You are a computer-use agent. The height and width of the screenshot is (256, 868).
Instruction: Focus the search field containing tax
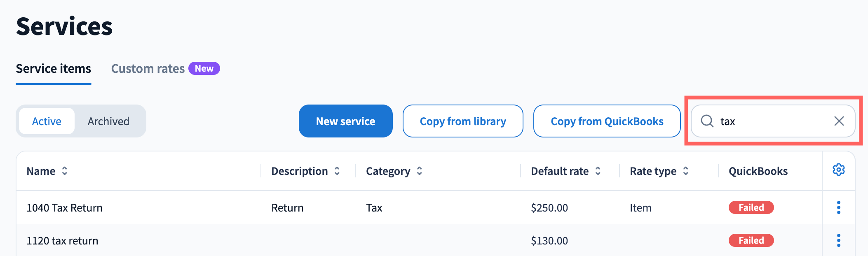(773, 121)
